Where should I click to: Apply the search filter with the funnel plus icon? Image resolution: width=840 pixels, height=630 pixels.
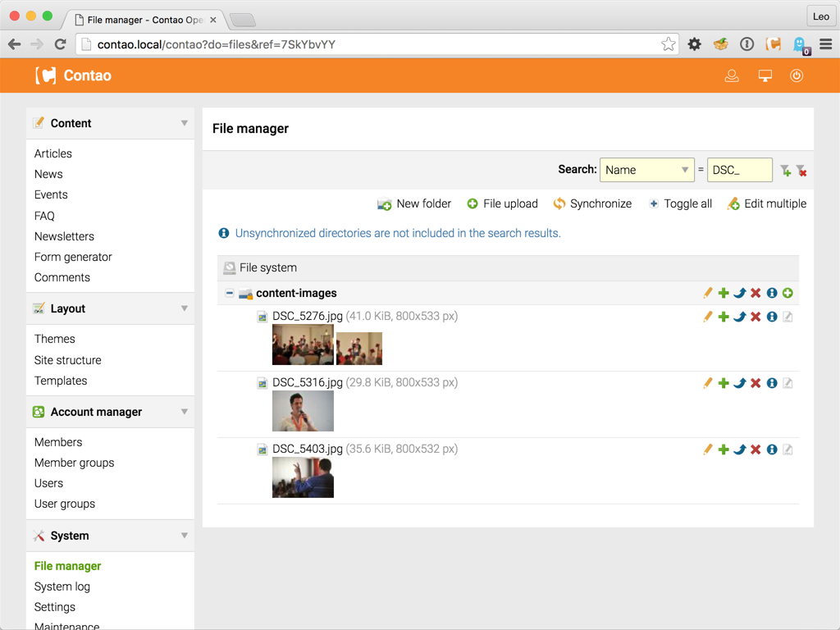click(x=785, y=171)
